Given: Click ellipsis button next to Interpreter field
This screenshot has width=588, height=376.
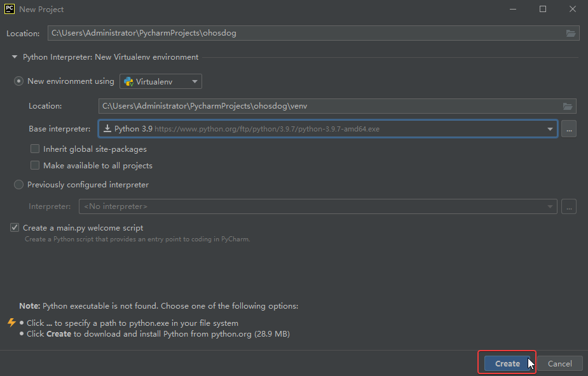Looking at the screenshot, I should tap(568, 206).
